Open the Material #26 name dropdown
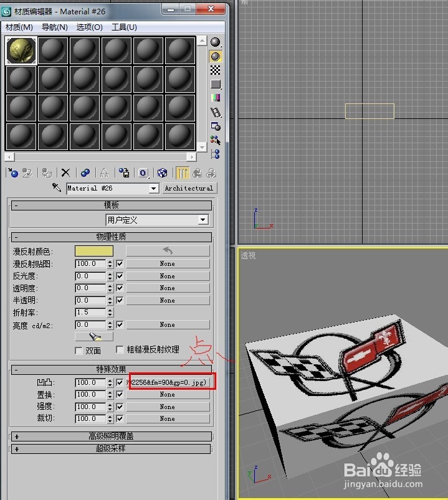 154,189
